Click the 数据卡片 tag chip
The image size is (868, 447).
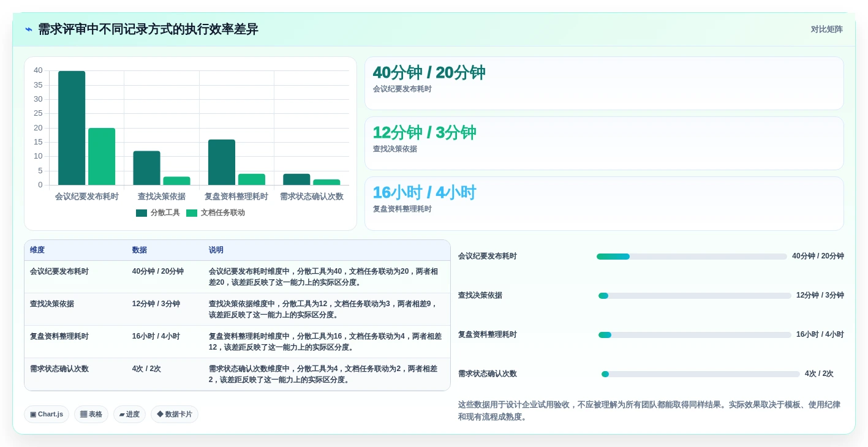(x=175, y=415)
